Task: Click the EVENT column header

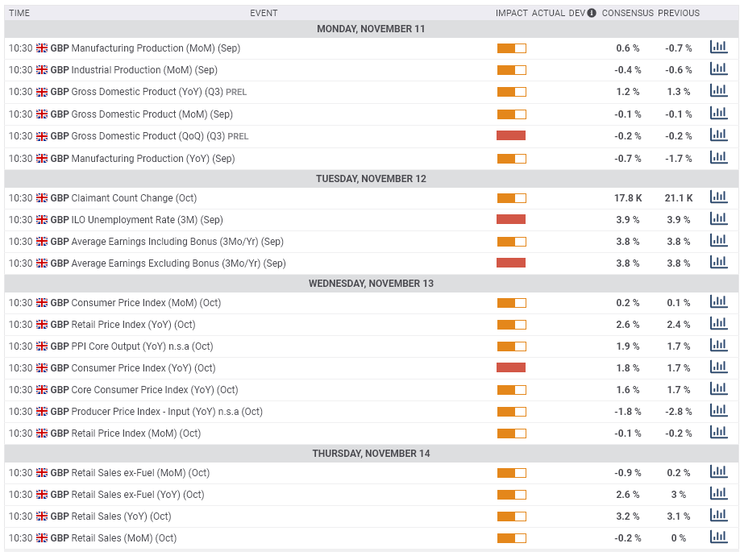Action: click(264, 13)
